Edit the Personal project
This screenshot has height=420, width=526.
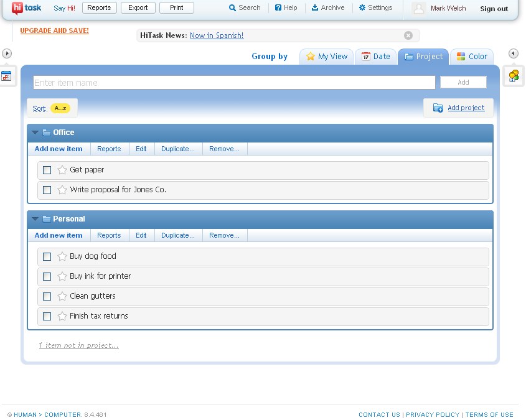click(x=141, y=235)
